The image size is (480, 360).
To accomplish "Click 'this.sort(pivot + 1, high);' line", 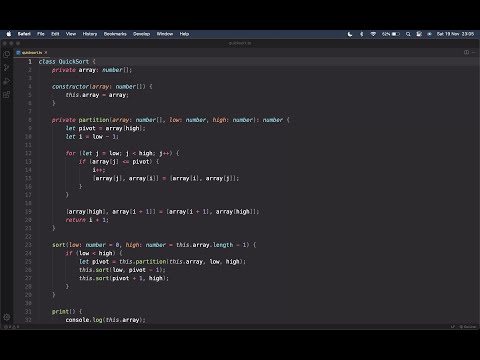I will pos(124,278).
